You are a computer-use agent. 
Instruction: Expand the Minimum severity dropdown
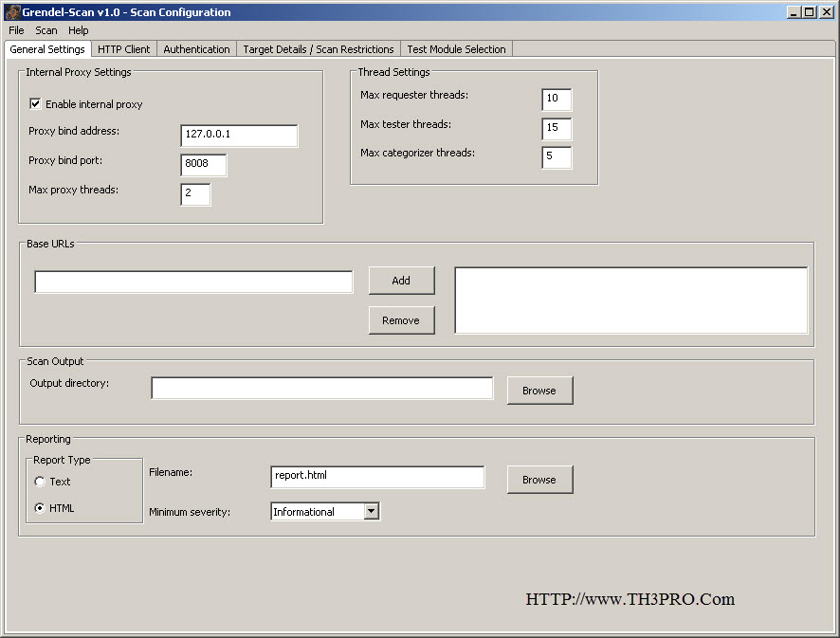(371, 512)
